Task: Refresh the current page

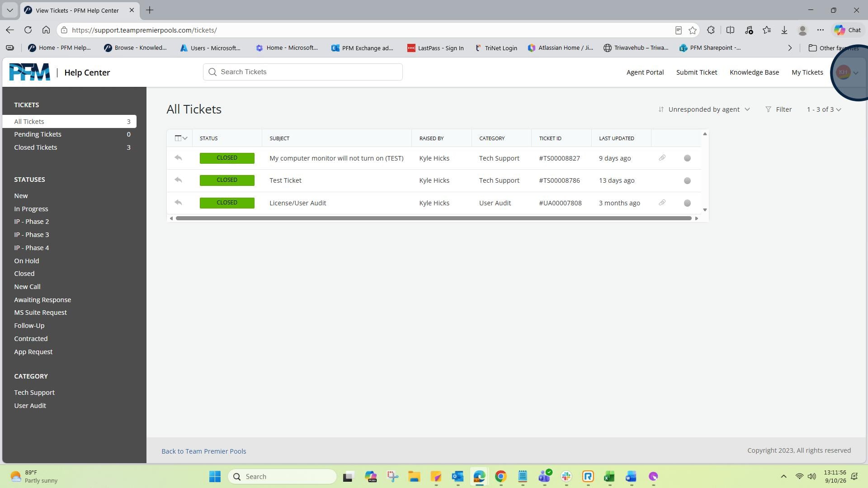Action: (x=28, y=30)
